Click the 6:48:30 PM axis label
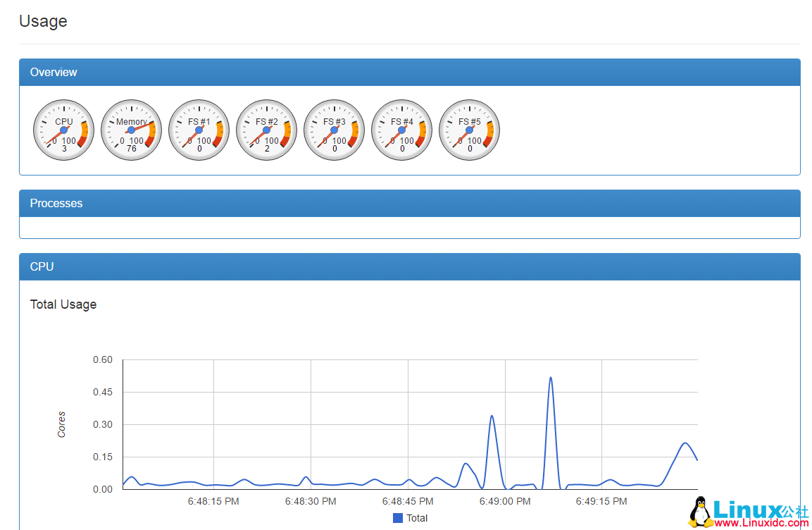 point(311,502)
